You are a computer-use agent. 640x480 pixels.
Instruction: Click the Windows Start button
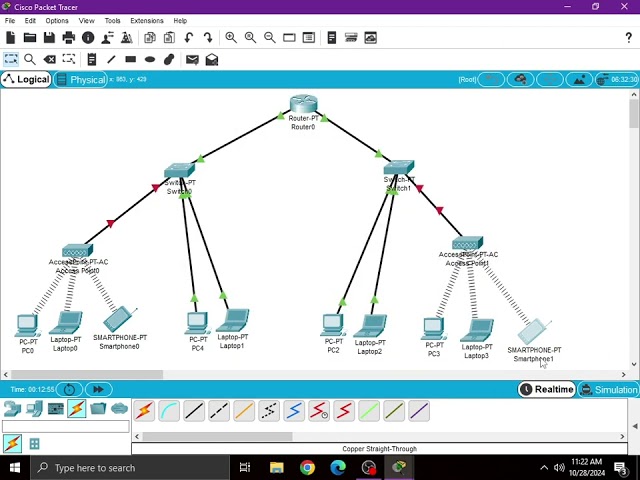point(15,468)
